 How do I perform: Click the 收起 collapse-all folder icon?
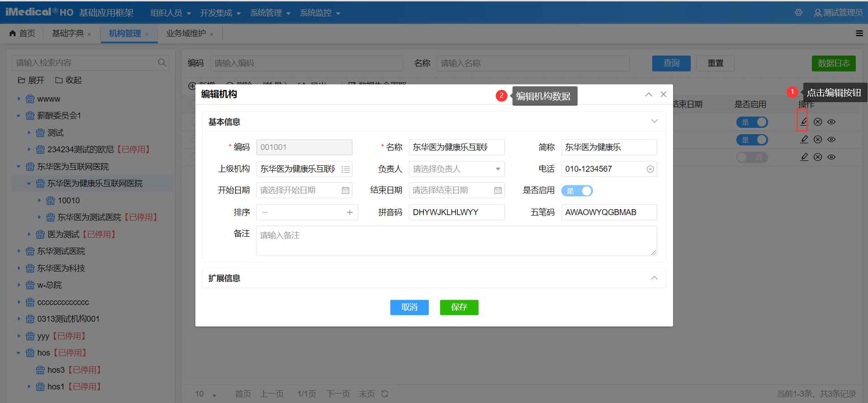click(x=59, y=80)
